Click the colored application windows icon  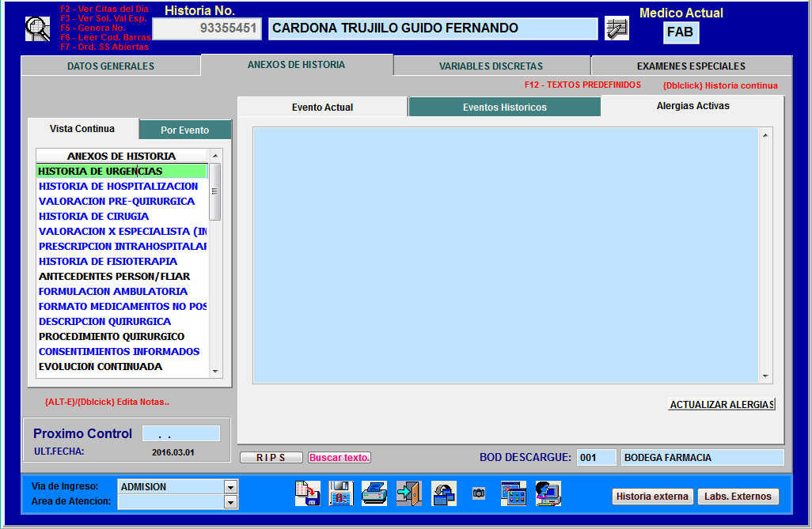(514, 493)
